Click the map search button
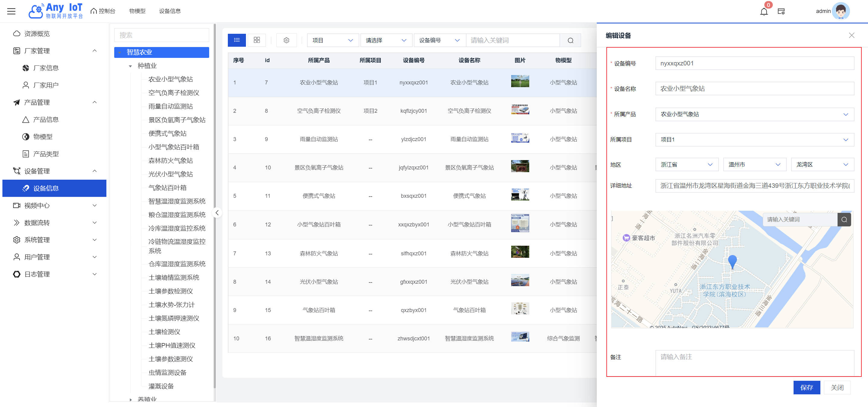The image size is (868, 407). 844,220
